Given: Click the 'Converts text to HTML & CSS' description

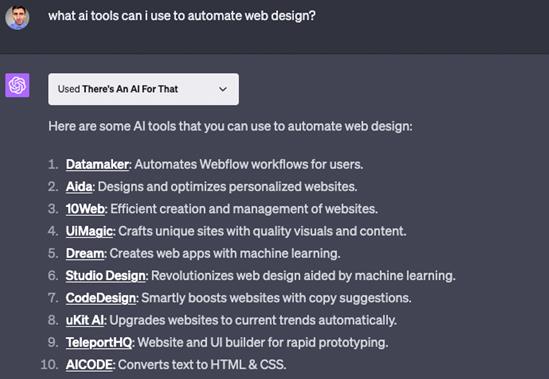Looking at the screenshot, I should 202,365.
